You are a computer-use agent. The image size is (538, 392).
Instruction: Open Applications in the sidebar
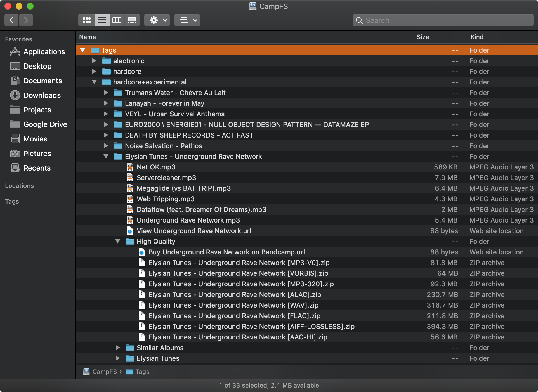[37, 52]
